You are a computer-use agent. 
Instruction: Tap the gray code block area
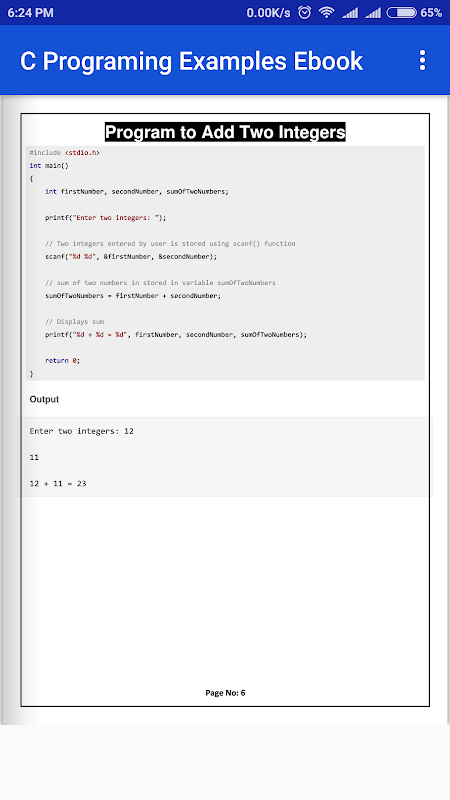(x=225, y=263)
